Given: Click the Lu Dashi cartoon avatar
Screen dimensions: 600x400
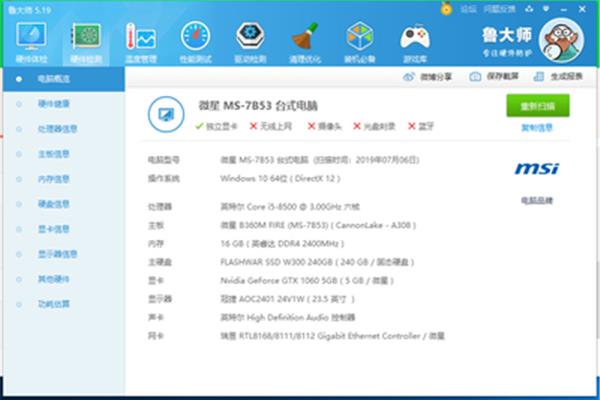Looking at the screenshot, I should [x=561, y=40].
